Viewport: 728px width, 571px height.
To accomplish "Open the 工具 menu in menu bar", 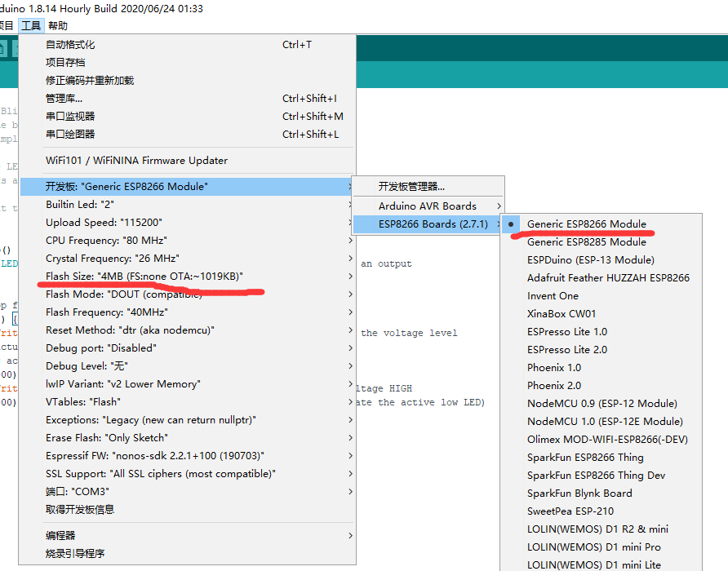I will [31, 25].
